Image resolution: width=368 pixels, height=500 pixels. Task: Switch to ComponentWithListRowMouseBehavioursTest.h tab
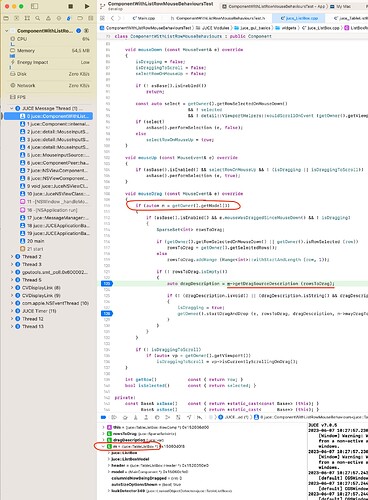click(218, 18)
